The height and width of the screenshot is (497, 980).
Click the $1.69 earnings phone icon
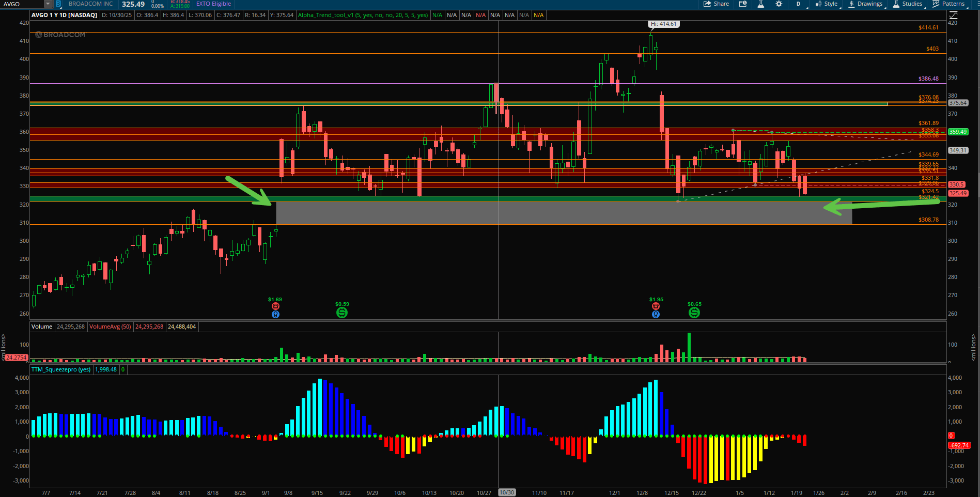275,306
